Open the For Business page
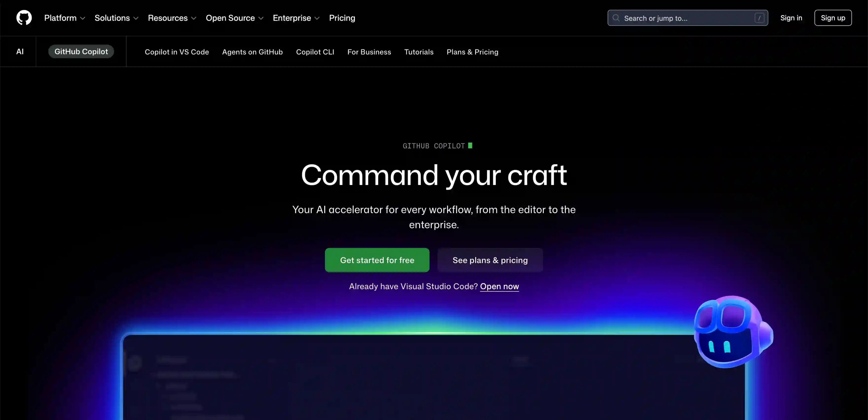 point(369,52)
